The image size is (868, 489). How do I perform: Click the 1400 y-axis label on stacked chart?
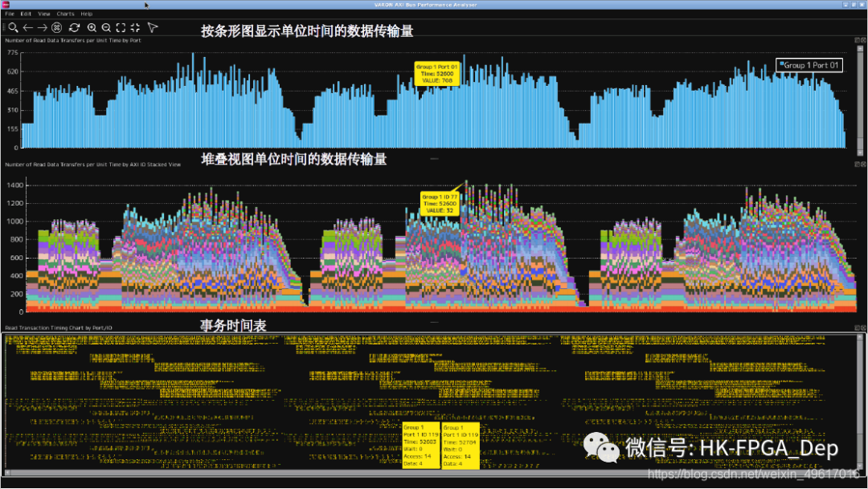(x=15, y=185)
